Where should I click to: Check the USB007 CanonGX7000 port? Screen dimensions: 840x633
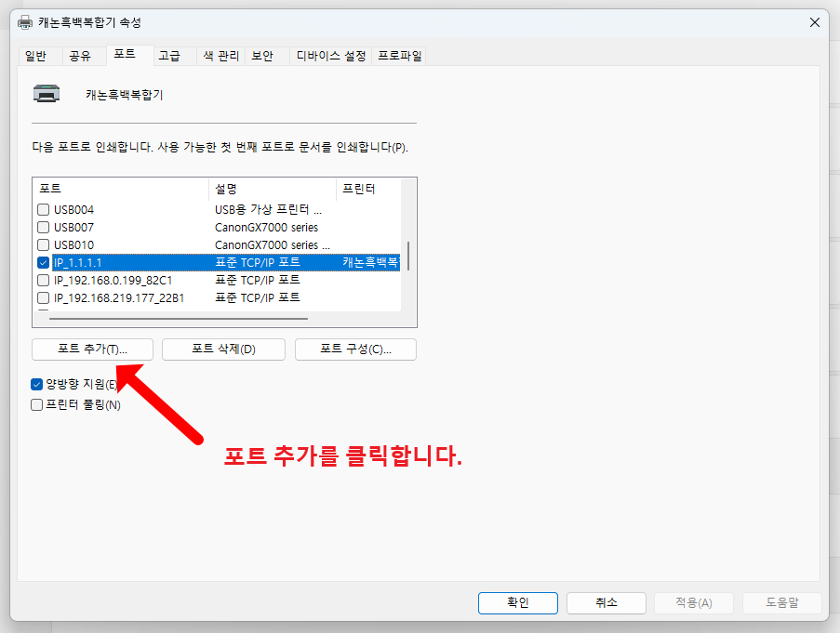[x=43, y=227]
